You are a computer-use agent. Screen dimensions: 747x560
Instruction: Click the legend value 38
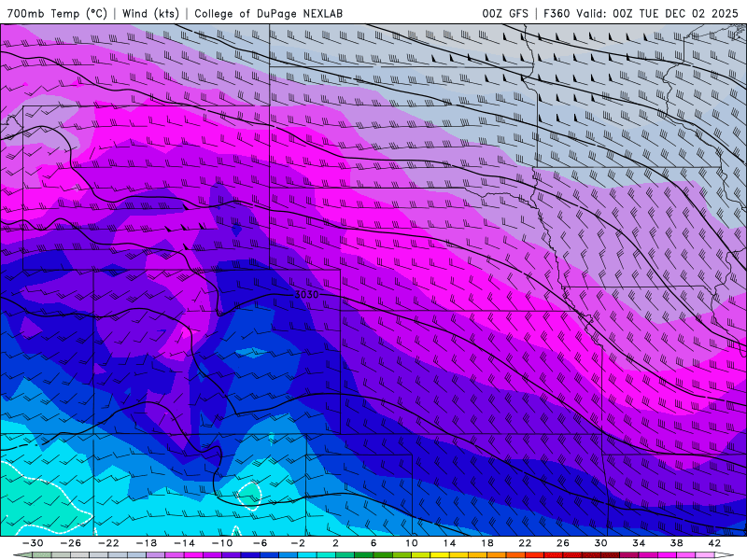click(676, 543)
